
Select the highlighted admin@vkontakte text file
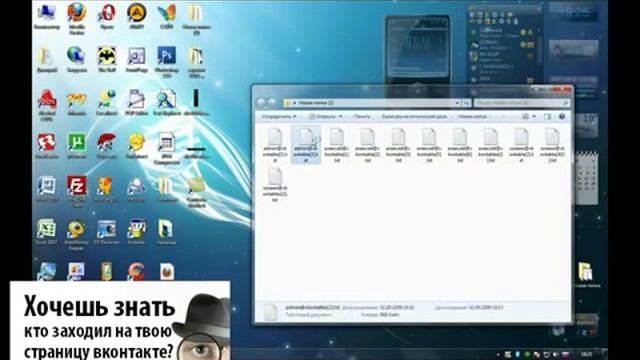coord(306,145)
